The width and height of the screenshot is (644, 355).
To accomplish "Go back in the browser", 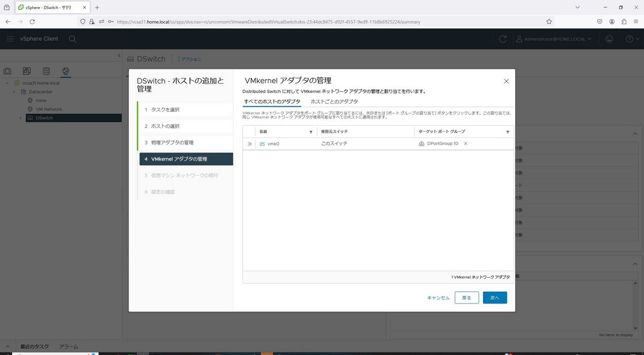I will pos(8,21).
